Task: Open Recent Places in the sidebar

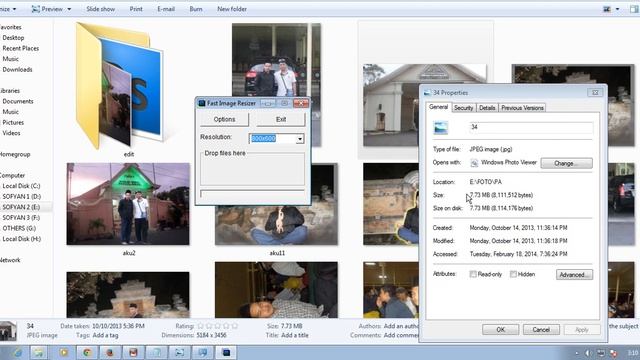Action: click(x=20, y=48)
